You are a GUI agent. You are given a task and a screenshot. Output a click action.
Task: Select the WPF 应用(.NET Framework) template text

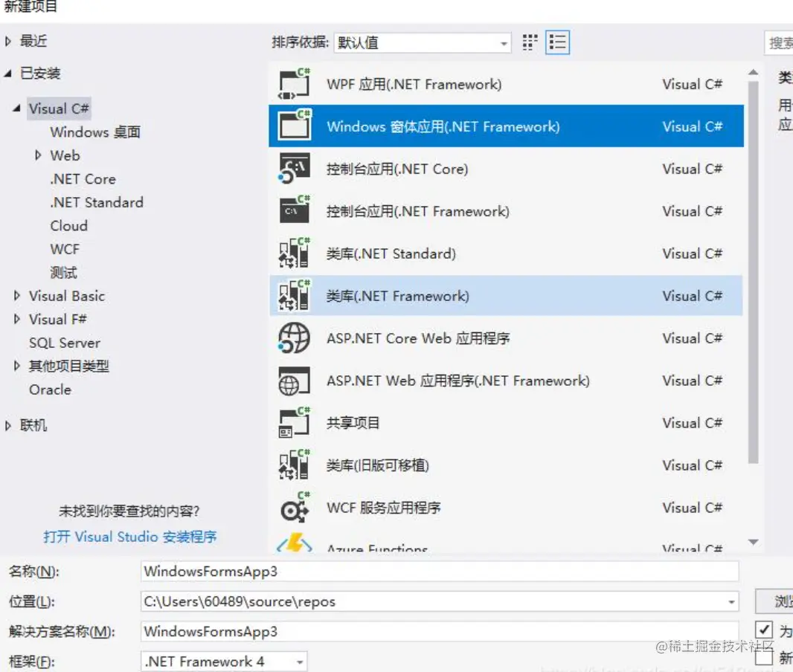click(414, 85)
